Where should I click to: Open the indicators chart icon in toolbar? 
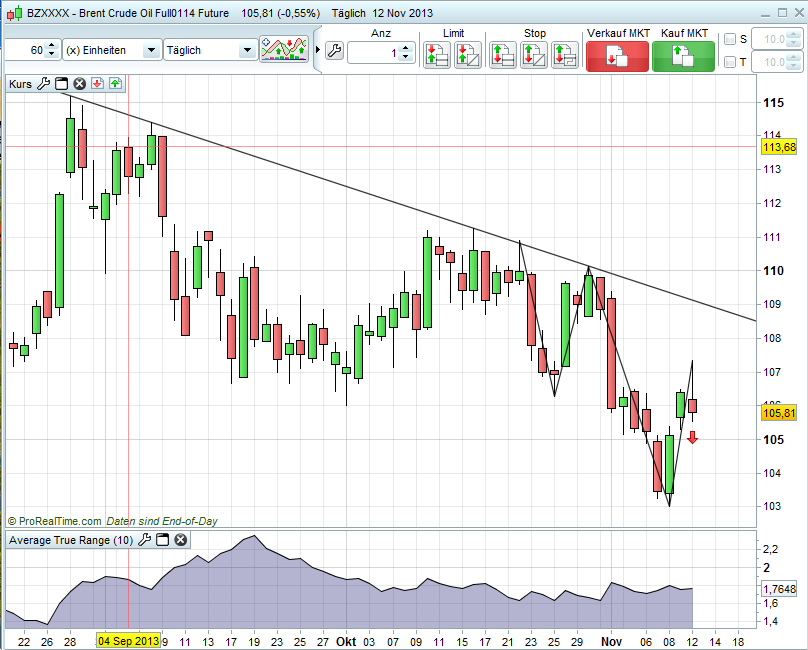(283, 50)
